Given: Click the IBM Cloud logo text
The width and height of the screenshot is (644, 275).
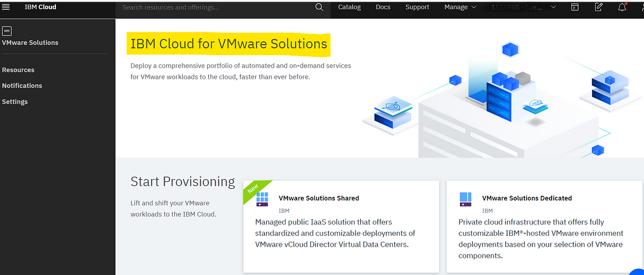Looking at the screenshot, I should (x=40, y=7).
